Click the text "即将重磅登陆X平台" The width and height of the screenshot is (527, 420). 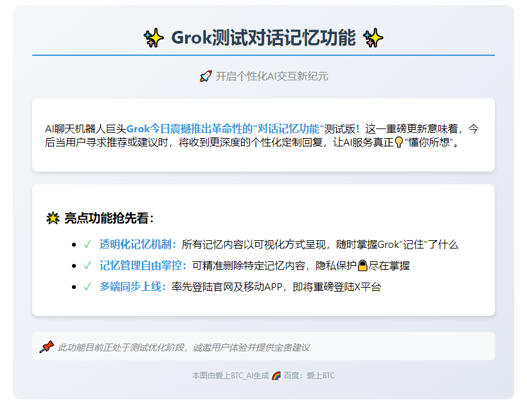click(337, 286)
